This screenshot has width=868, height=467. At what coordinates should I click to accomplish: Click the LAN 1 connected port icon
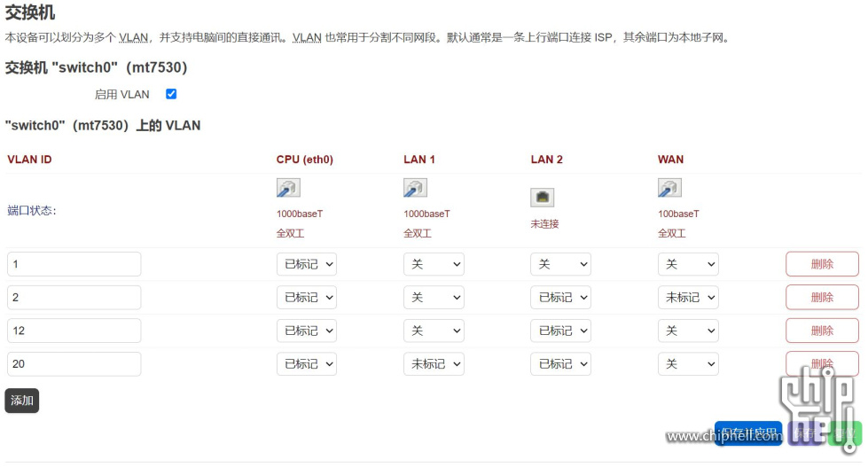click(x=415, y=188)
